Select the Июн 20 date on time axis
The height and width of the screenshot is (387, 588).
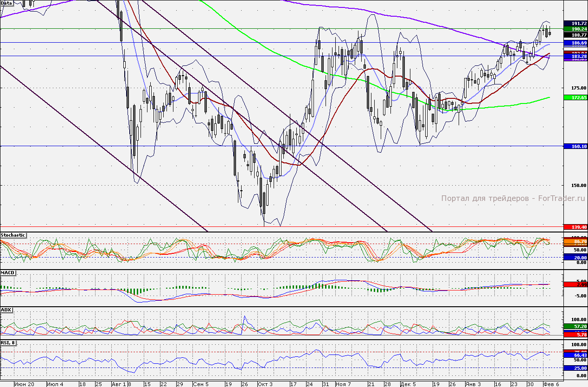coord(24,384)
